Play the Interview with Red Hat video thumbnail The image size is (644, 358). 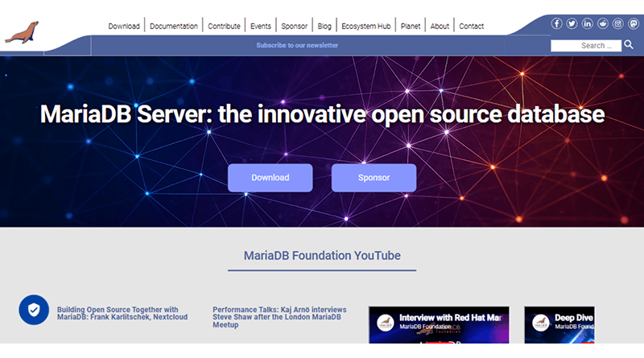tap(439, 325)
